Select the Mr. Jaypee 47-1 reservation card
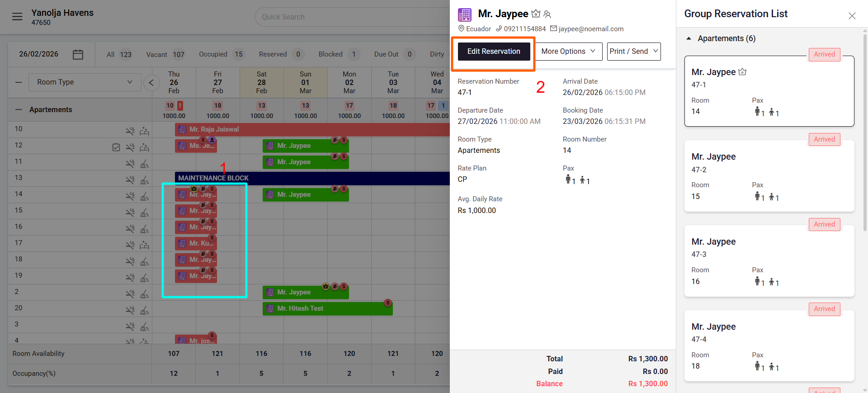Screen dimensions: 868x393 769,91
